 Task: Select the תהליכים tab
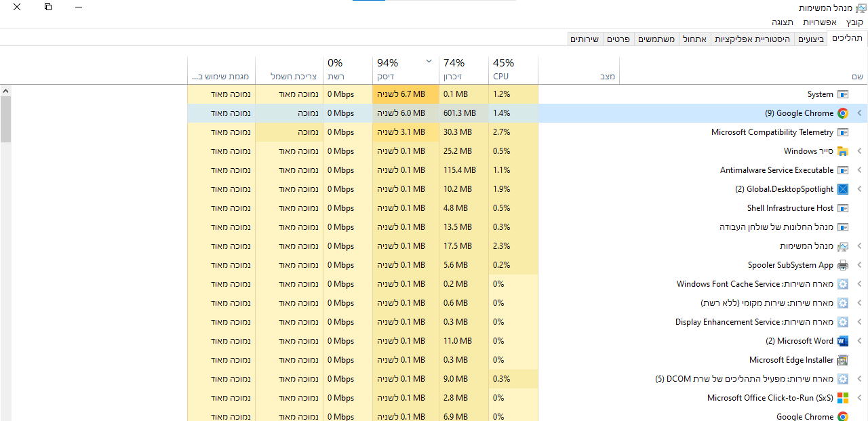coord(847,39)
